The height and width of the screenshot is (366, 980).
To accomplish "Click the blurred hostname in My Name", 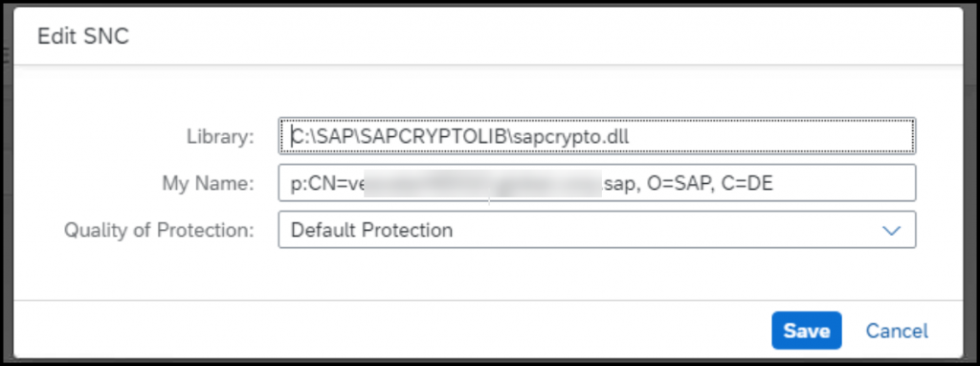I will pos(482,183).
